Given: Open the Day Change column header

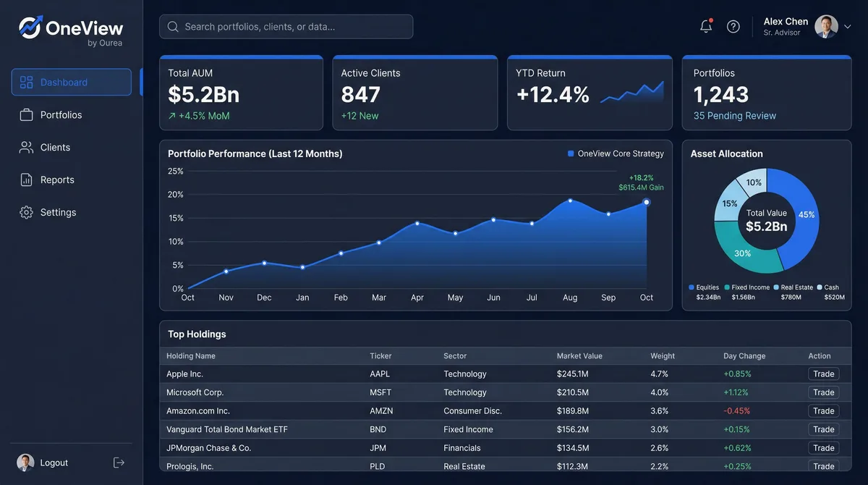Looking at the screenshot, I should tap(744, 355).
